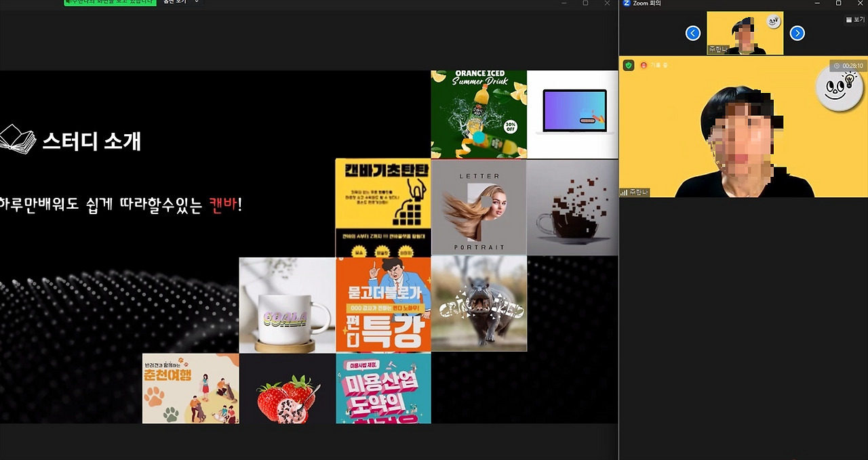Click the 춘천여행 pet travel poster
Viewport: 868px width, 460px height.
pos(191,388)
